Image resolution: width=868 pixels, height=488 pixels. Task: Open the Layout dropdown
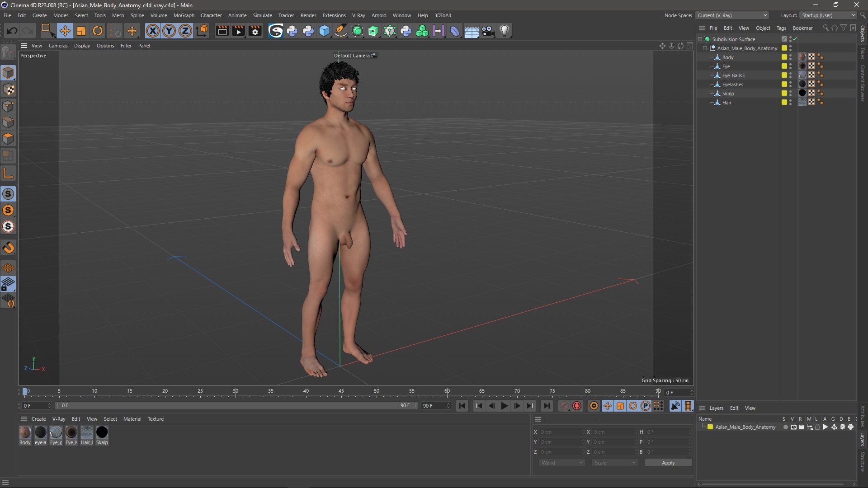[x=828, y=15]
